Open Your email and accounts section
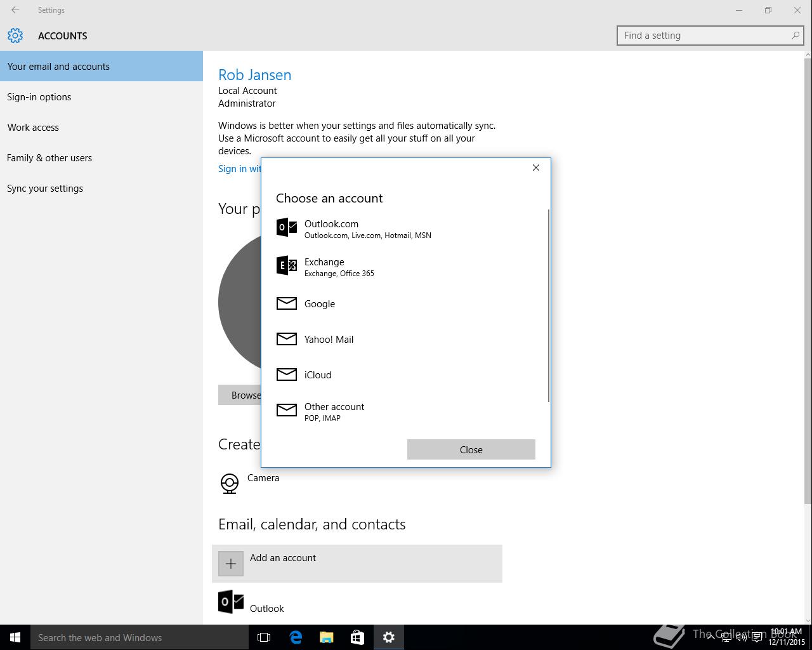This screenshot has width=812, height=650. click(101, 66)
